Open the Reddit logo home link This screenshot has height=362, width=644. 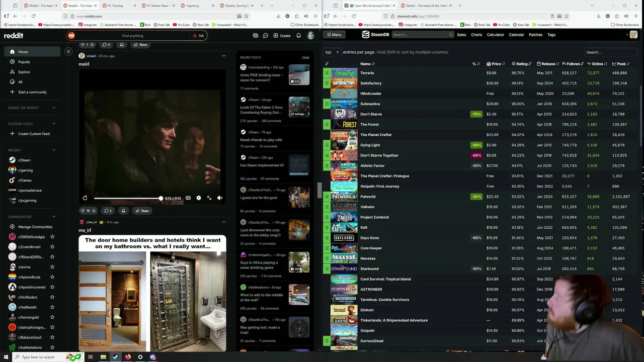[x=14, y=36]
